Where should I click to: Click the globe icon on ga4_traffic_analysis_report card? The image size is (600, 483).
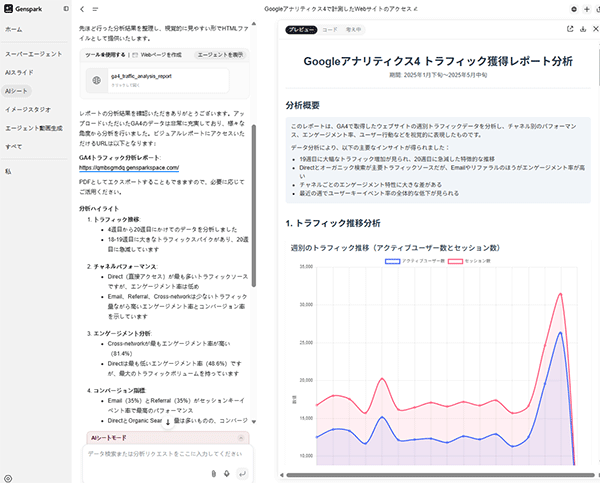(x=96, y=80)
